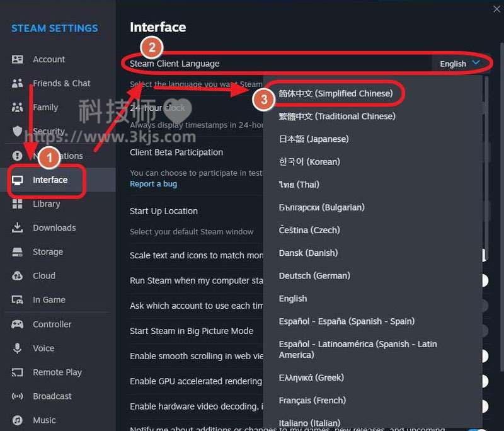This screenshot has width=504, height=431.
Task: Click the Downloads arrow icon
Action: click(x=18, y=227)
